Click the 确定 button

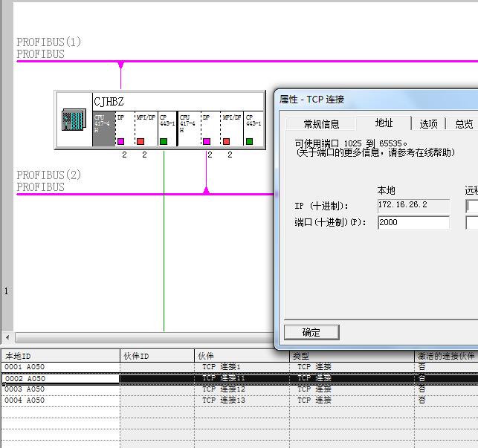(311, 332)
